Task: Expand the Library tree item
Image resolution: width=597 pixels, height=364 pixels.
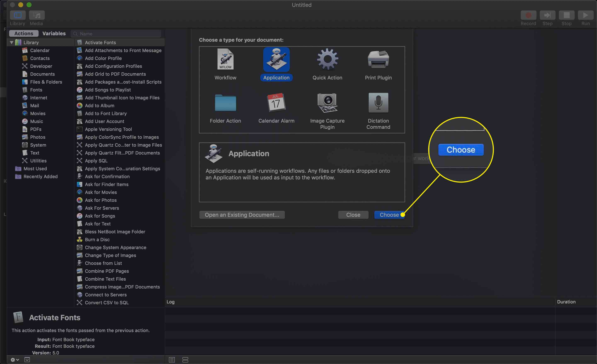Action: [x=12, y=42]
